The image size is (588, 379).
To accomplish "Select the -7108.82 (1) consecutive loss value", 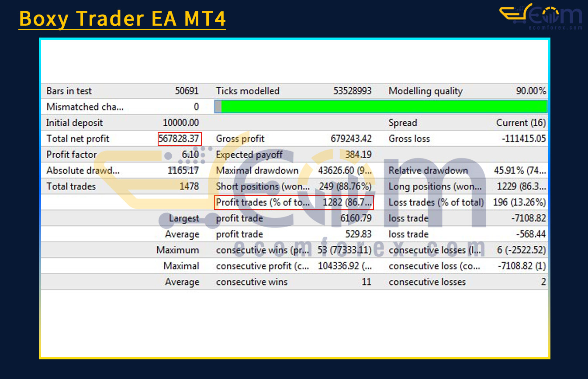I will (522, 266).
